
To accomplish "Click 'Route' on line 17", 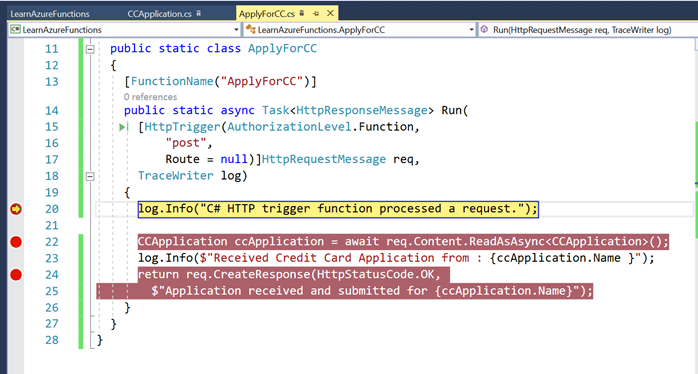I will (x=183, y=159).
